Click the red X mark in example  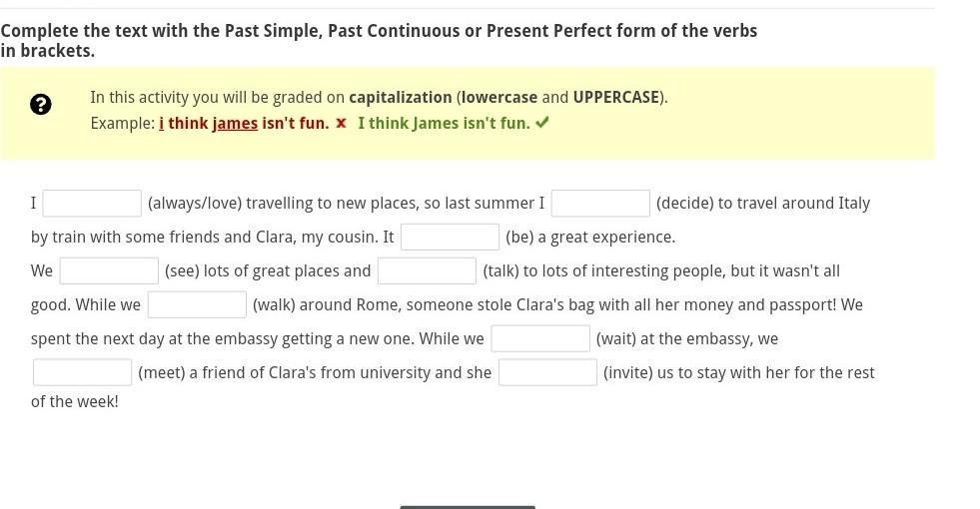341,123
